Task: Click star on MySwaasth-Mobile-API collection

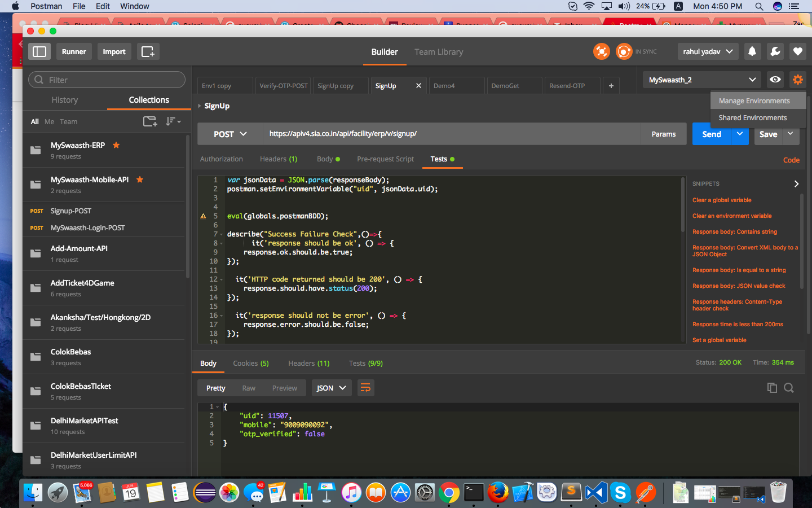Action: [x=140, y=179]
